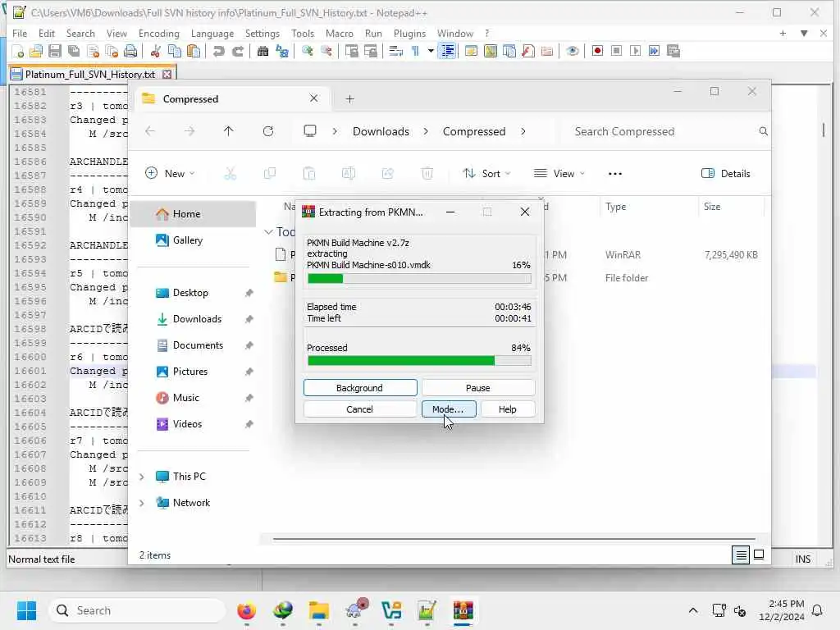This screenshot has width=840, height=630.
Task: Switch File Explorer to details list view
Action: pos(741,555)
